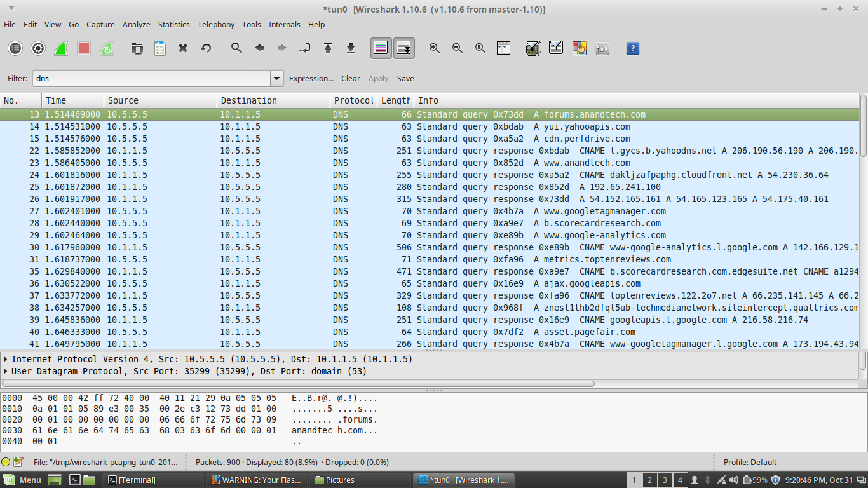Switch to workspace 2
Image resolution: width=868 pixels, height=488 pixels.
click(649, 480)
